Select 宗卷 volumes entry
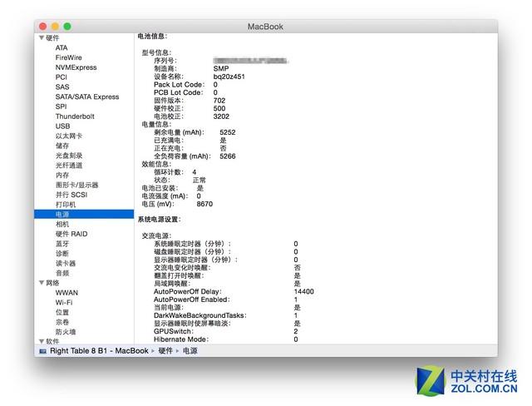 point(62,322)
